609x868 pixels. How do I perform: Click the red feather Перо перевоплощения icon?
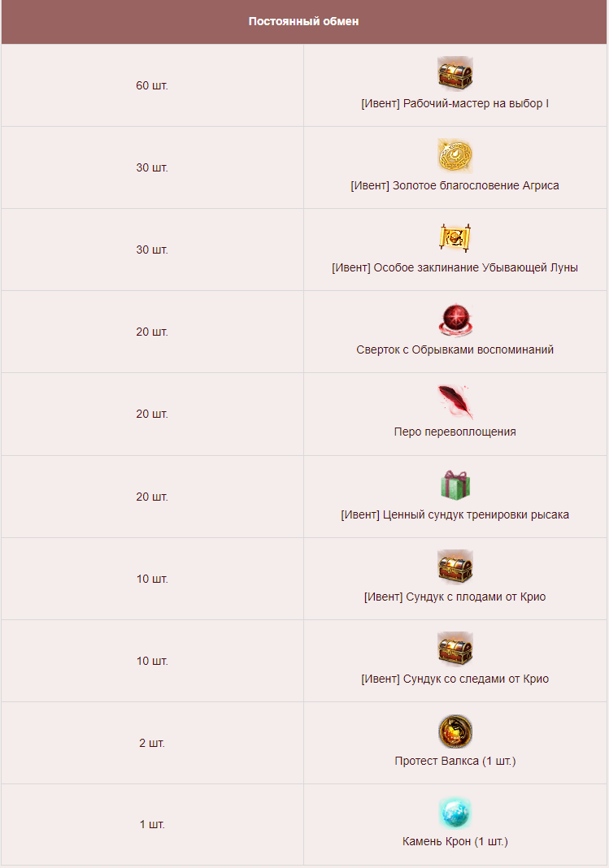coord(455,401)
